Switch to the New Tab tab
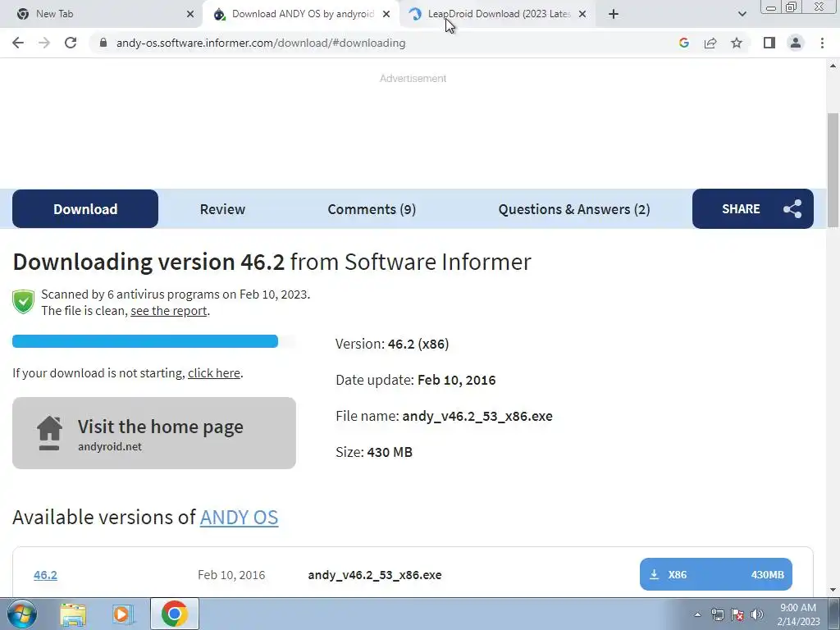 [102, 14]
